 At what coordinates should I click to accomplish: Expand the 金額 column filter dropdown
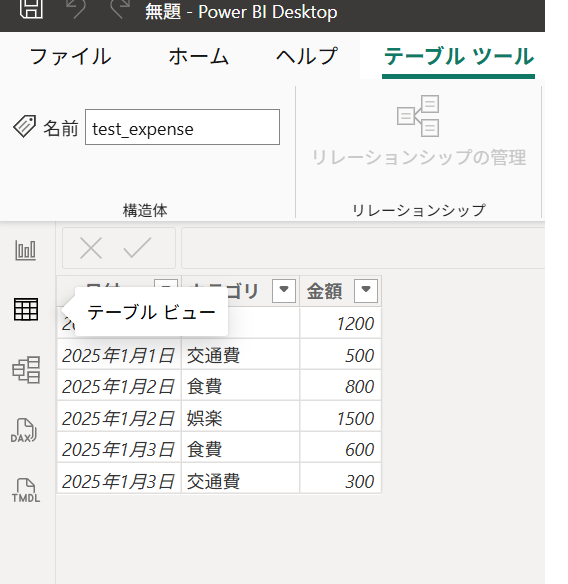click(366, 290)
